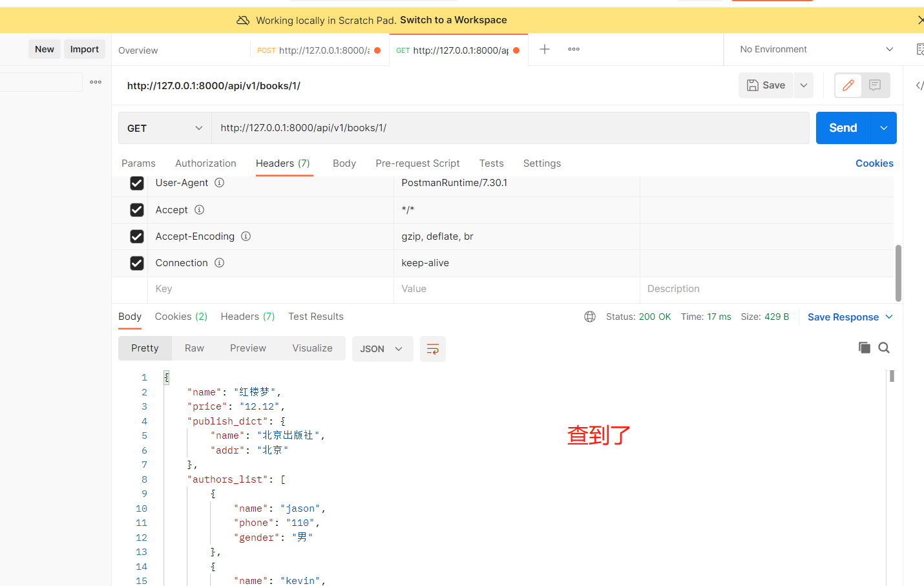Viewport: 924px width, 586px height.
Task: Open the Pre-request Script tab
Action: coord(417,163)
